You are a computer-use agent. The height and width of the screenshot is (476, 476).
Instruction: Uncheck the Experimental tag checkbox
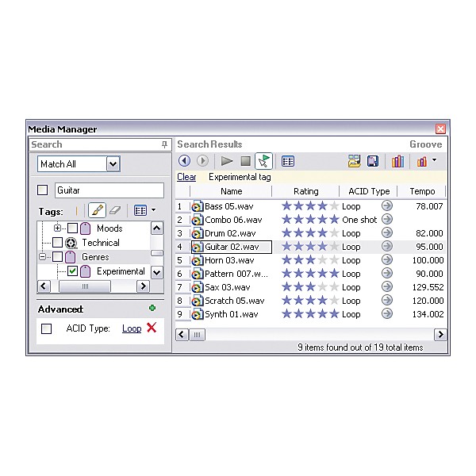[x=72, y=271]
